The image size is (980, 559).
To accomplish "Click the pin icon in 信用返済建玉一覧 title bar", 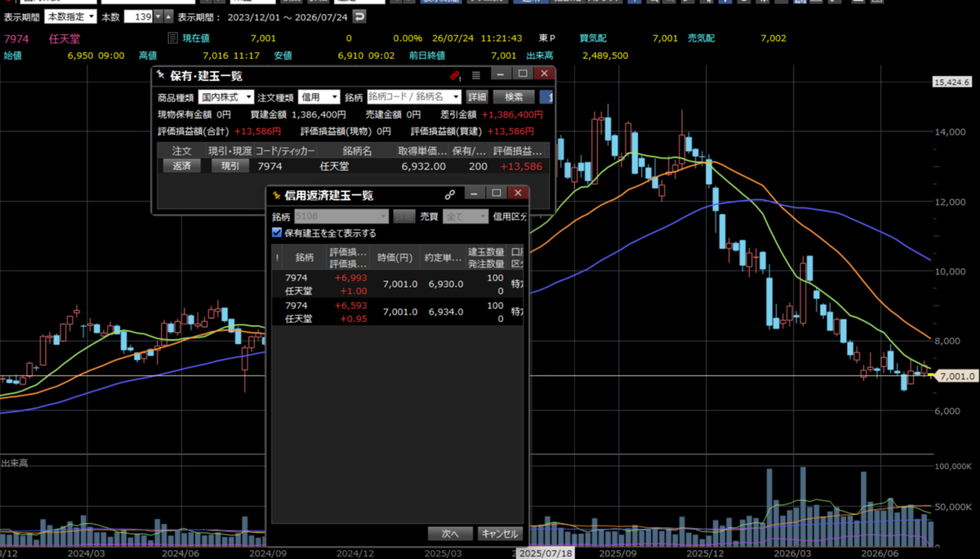I will click(276, 195).
